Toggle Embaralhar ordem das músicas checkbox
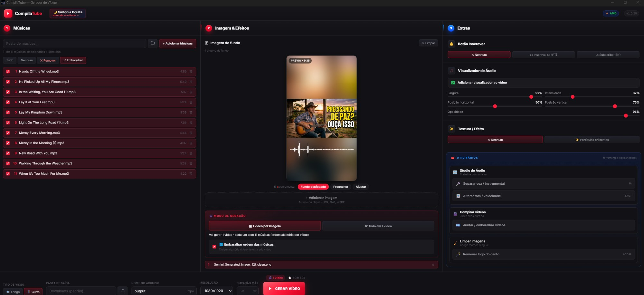Screen dimensions: 644x295 pos(214,247)
